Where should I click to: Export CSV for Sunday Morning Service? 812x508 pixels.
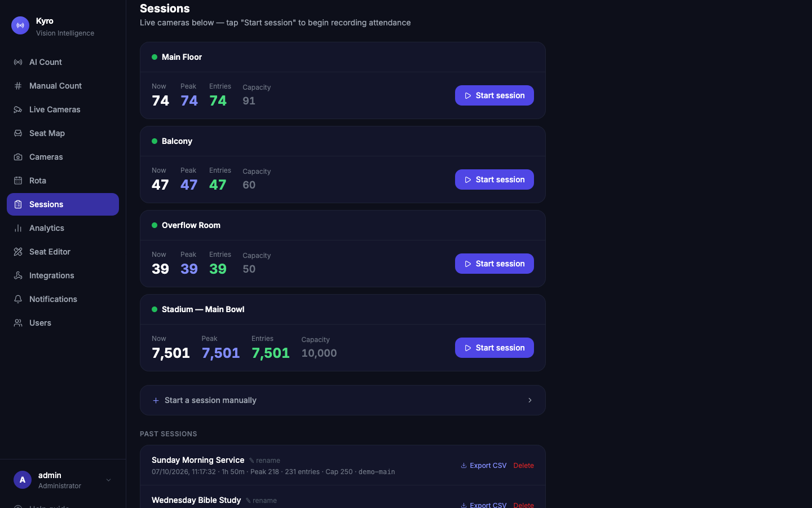(484, 466)
